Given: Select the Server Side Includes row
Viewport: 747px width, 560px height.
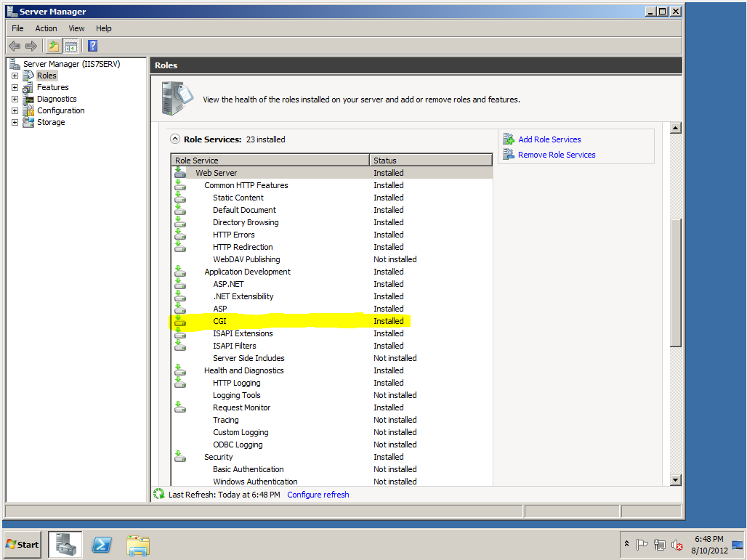Looking at the screenshot, I should [x=332, y=358].
